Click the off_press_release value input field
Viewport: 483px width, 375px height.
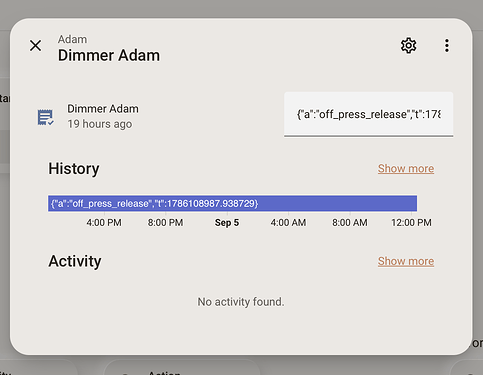point(368,114)
